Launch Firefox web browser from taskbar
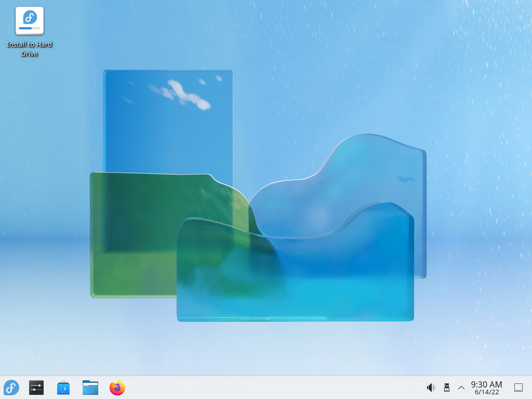This screenshot has width=532, height=399. tap(117, 388)
